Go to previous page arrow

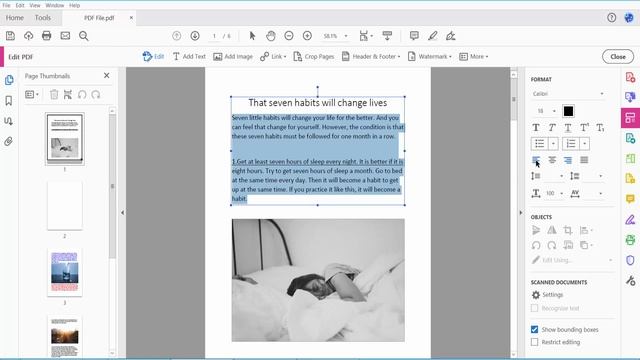coord(176,36)
